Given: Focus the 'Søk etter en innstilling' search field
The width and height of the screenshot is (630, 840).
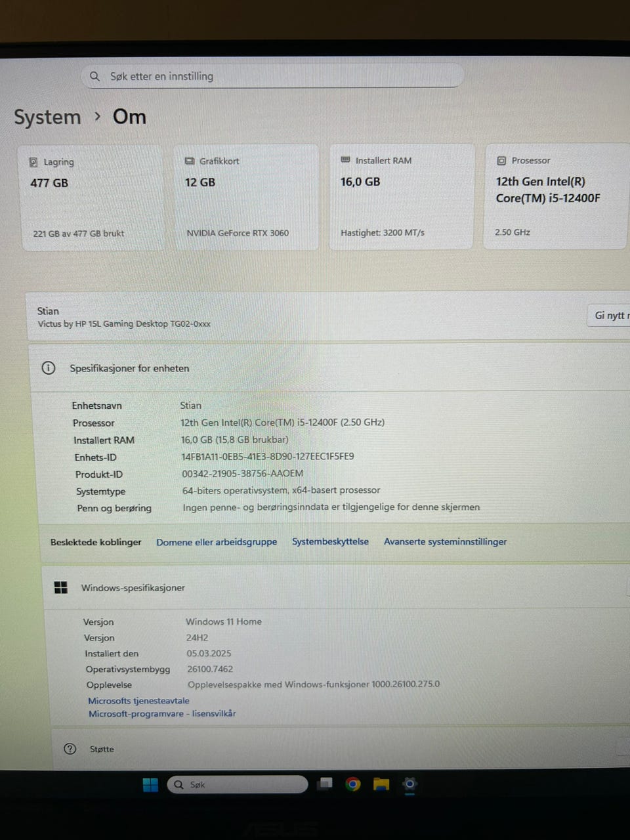Looking at the screenshot, I should pos(272,76).
